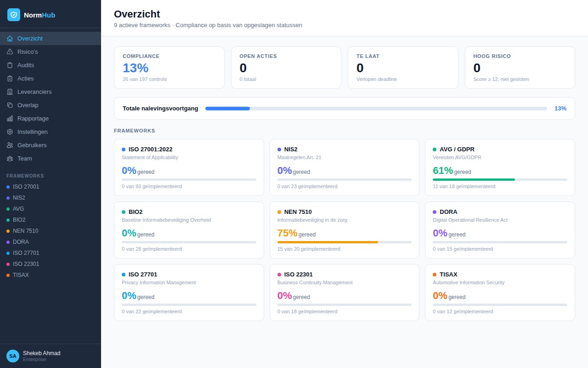
Task: Open the ISO 27001:2022 framework card title
Action: tap(151, 149)
